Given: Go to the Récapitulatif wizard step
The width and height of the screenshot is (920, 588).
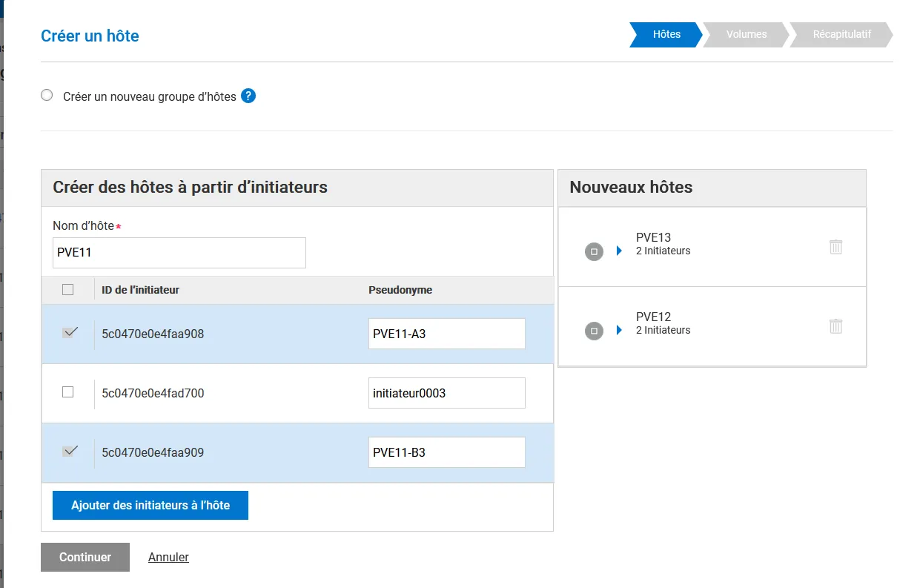Looking at the screenshot, I should coord(841,34).
